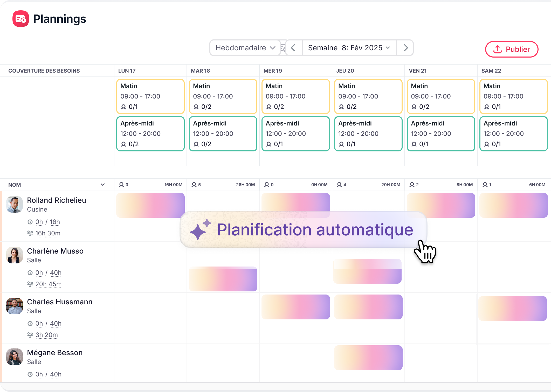
Task: Click person count icon in Lun 17 column
Action: coord(121,185)
